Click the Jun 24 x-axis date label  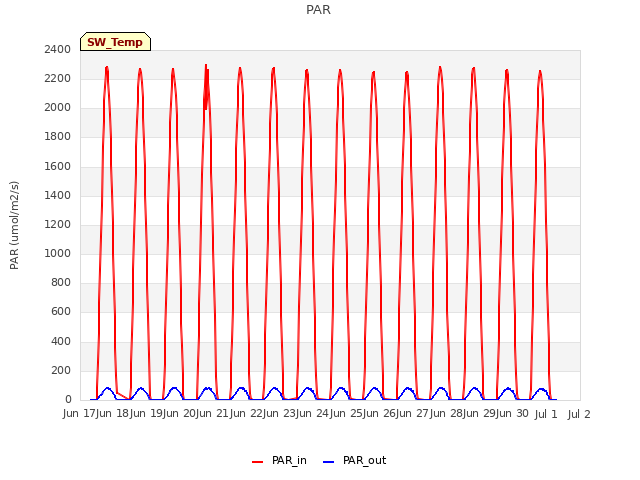(x=313, y=414)
